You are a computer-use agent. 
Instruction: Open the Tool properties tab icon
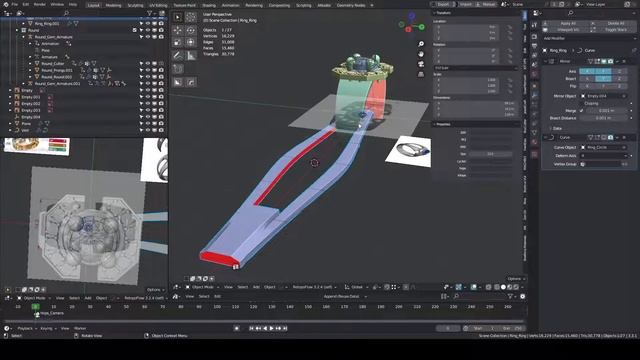[535, 25]
